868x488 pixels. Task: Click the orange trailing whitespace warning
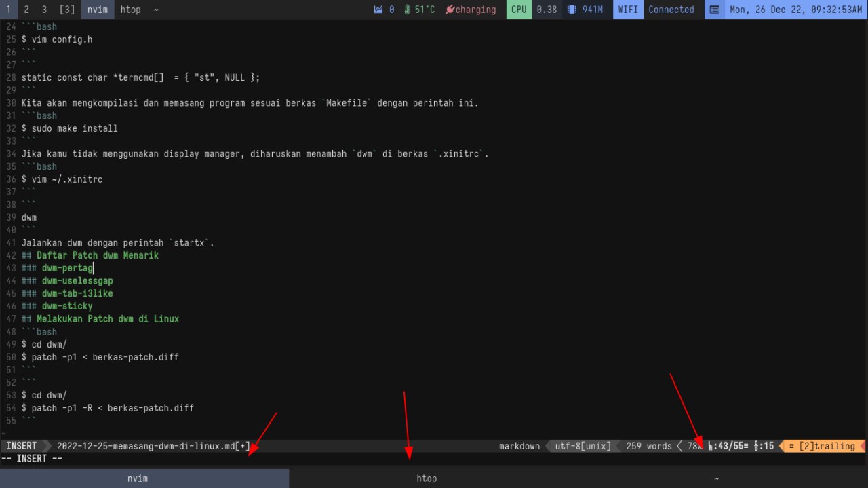[823, 446]
